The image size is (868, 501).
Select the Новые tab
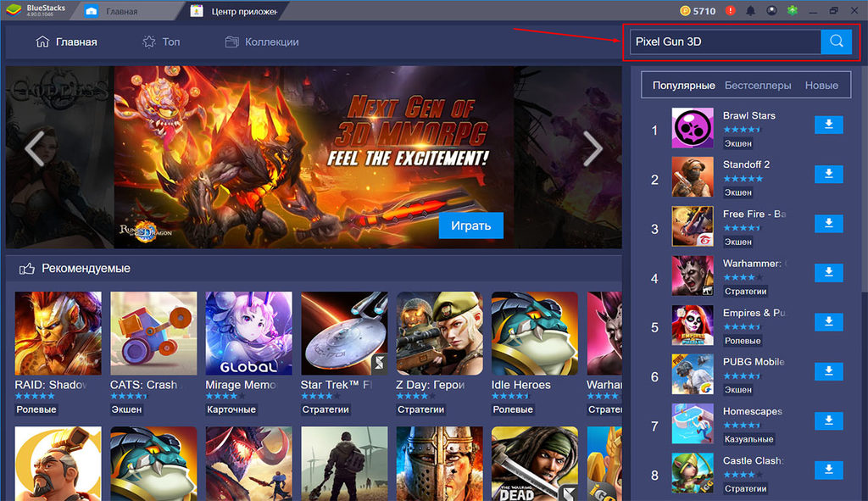(821, 86)
